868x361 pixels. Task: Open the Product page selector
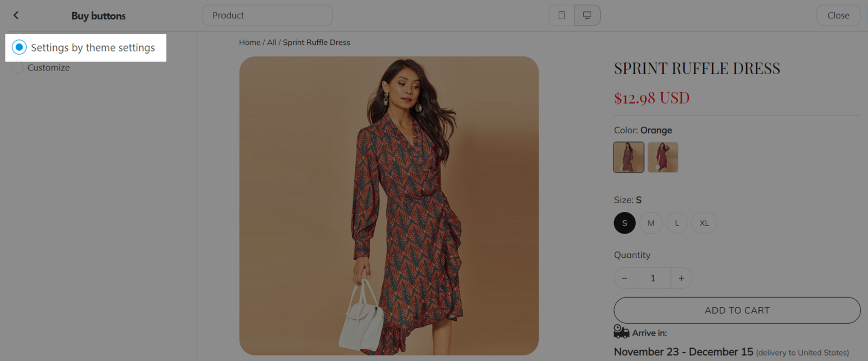pyautogui.click(x=267, y=15)
